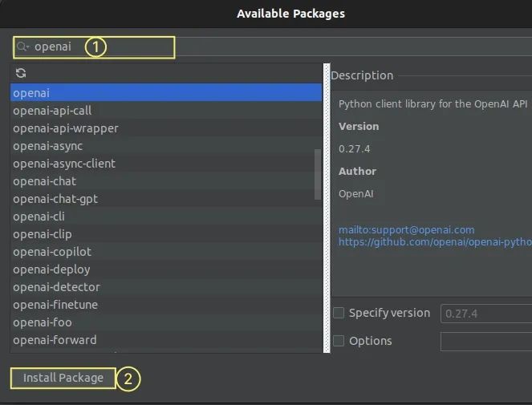532x405 pixels.
Task: Open the version 0.27.4 combo box
Action: pyautogui.click(x=486, y=314)
